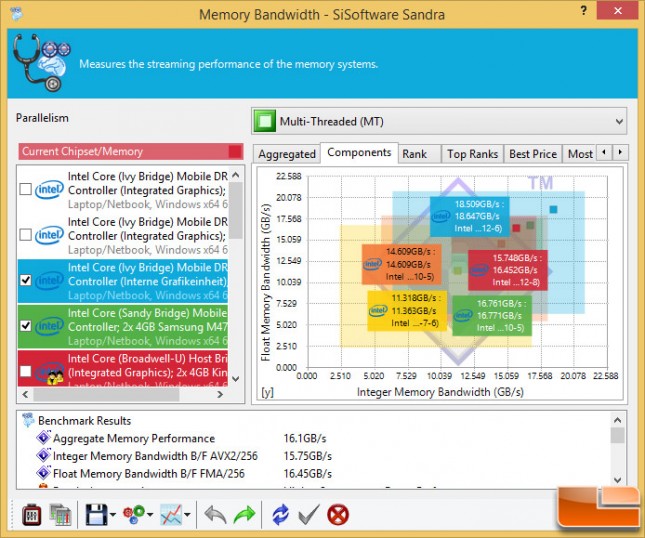Image resolution: width=645 pixels, height=538 pixels.
Task: Uncheck the Sandy Bridge Mobile entry
Action: (x=26, y=326)
